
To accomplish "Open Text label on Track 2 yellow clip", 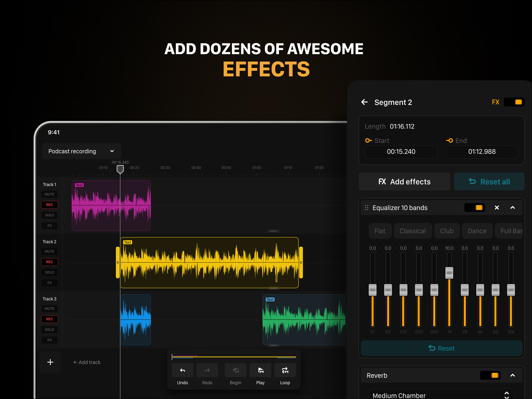I will (x=128, y=242).
